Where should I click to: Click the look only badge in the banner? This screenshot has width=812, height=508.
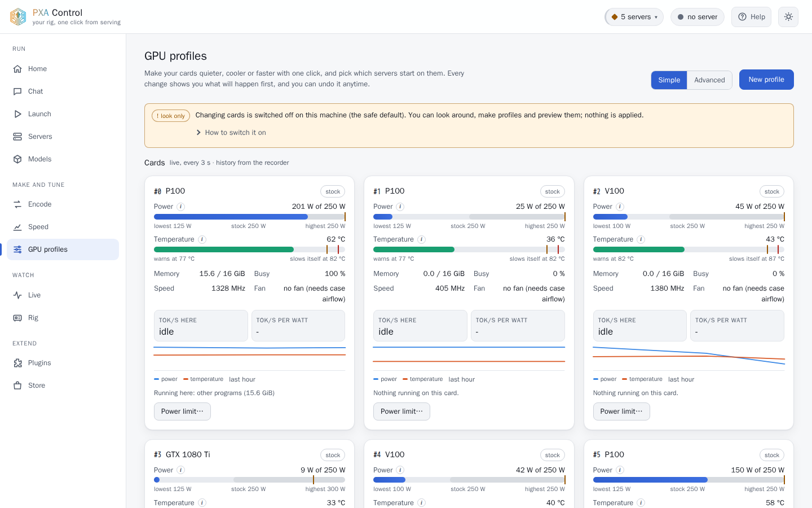click(171, 116)
